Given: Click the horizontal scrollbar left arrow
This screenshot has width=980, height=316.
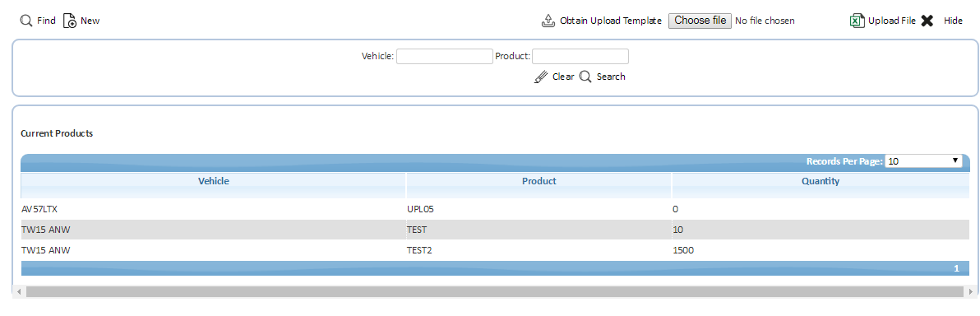Looking at the screenshot, I should click(x=20, y=291).
